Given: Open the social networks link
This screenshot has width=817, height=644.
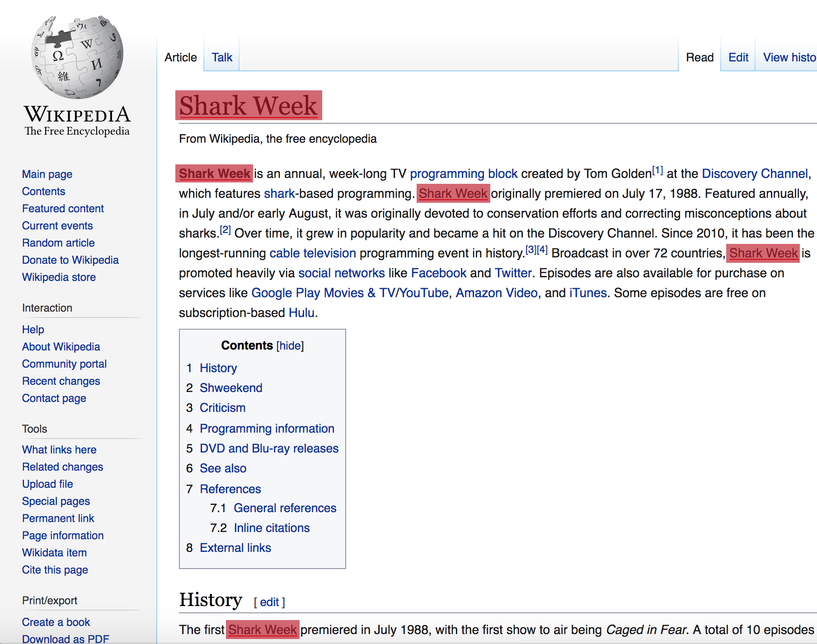Looking at the screenshot, I should tap(342, 273).
